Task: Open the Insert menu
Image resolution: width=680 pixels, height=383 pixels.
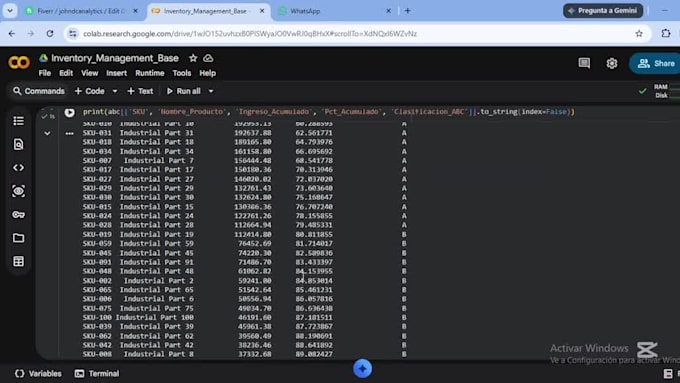Action: pos(117,73)
